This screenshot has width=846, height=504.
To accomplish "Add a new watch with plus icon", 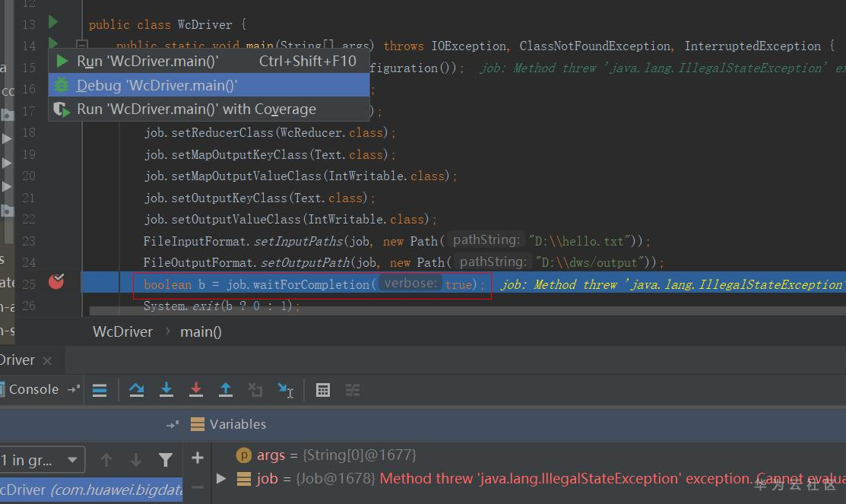I will (198, 458).
